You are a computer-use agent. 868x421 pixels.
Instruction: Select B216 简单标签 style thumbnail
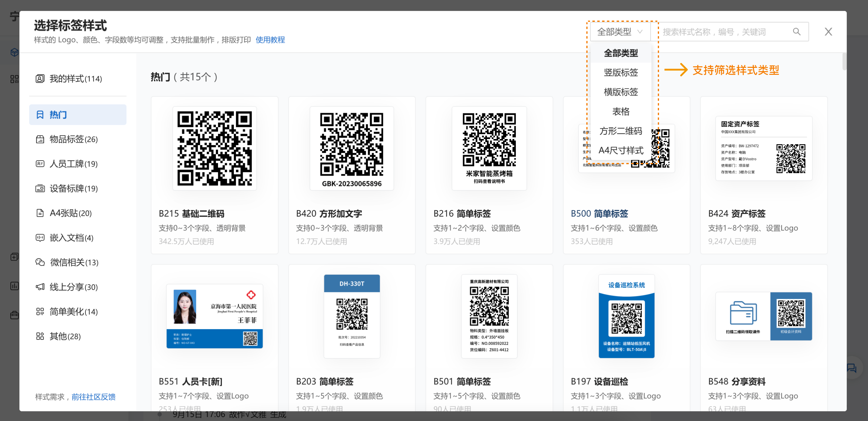click(x=489, y=148)
